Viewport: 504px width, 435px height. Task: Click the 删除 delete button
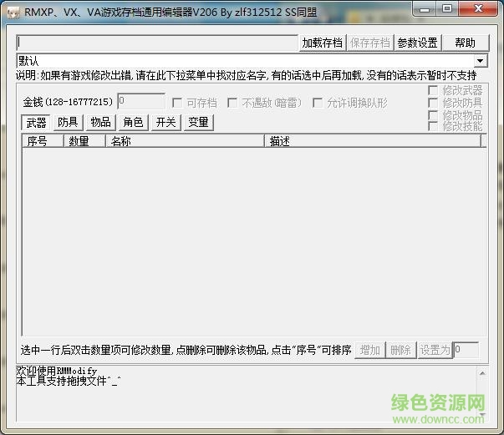tap(400, 350)
